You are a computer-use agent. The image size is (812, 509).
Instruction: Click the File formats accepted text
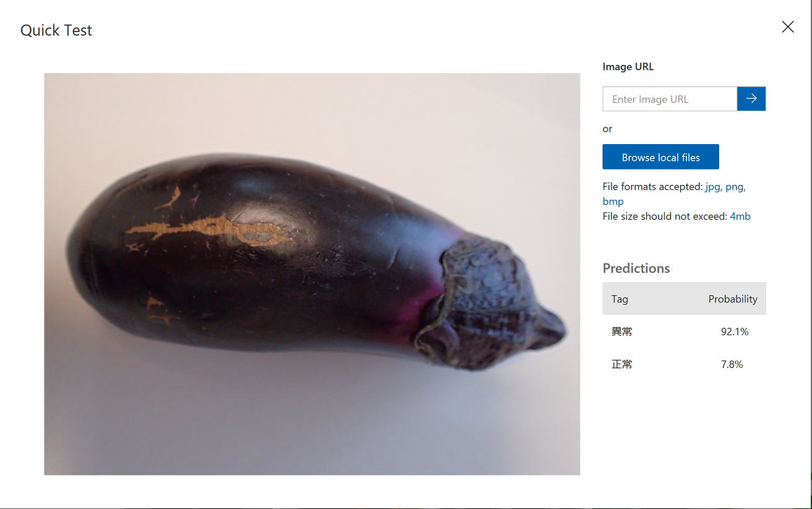(653, 187)
